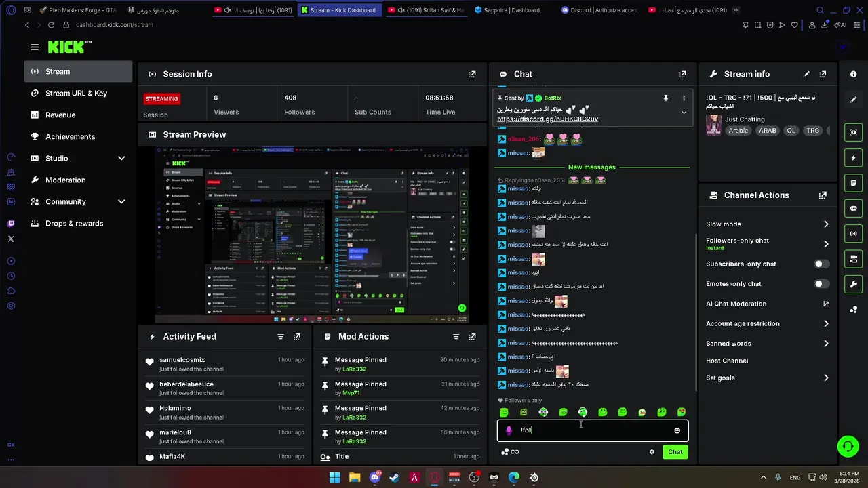Open Steam from the taskbar

(x=394, y=477)
